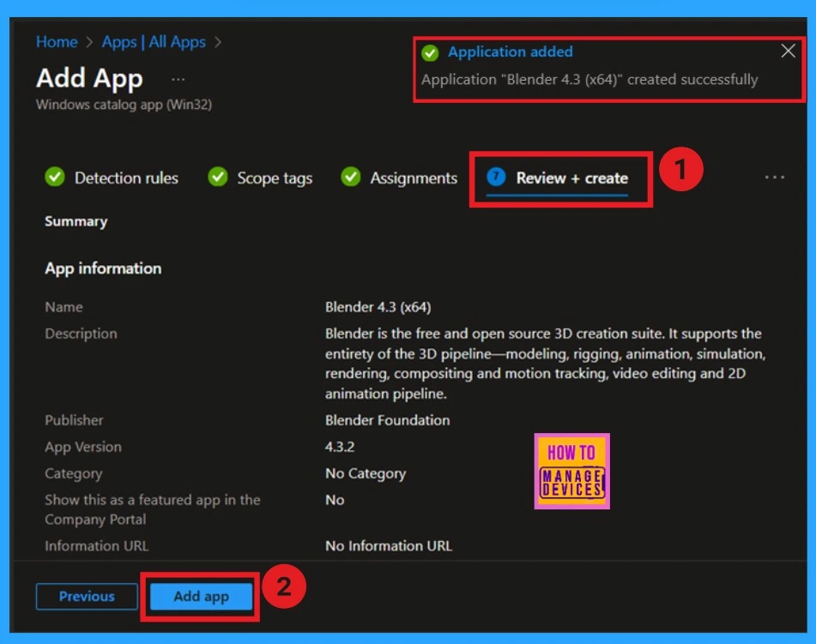Select the name value Blender 4.3 (x64)
This screenshot has height=644, width=816.
coord(378,307)
